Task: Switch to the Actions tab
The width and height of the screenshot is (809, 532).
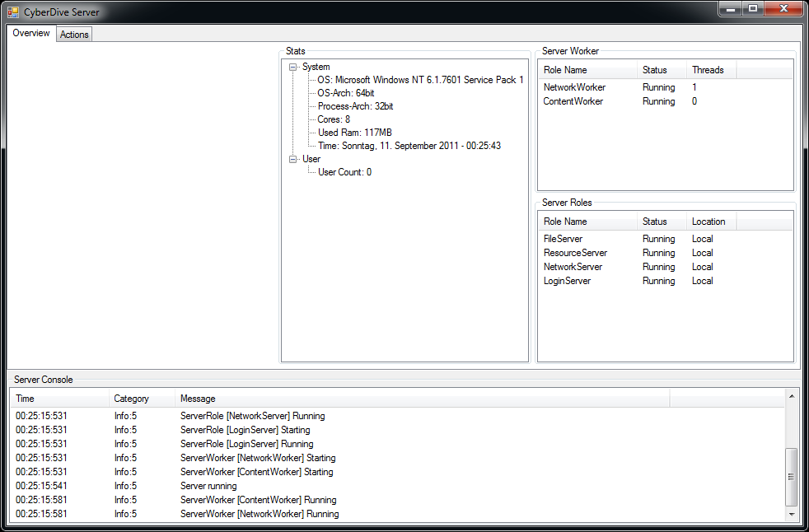Action: click(74, 35)
